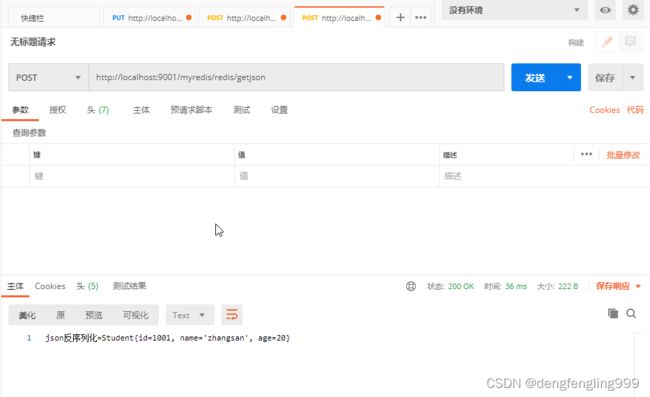Click the 200 OK status text
Image resolution: width=650 pixels, height=397 pixels.
pyautogui.click(x=461, y=286)
